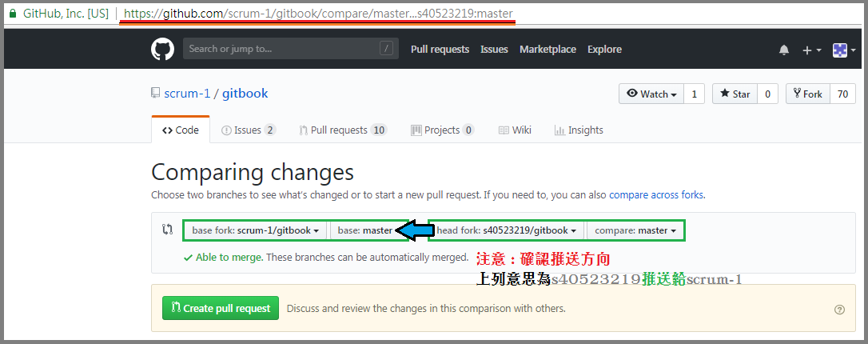This screenshot has height=344, width=868.
Task: Fork the repository
Action: 808,94
